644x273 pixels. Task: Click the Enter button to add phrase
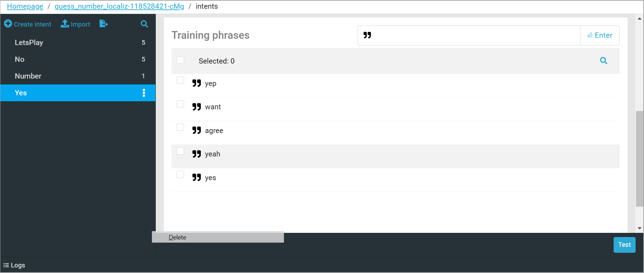(600, 35)
